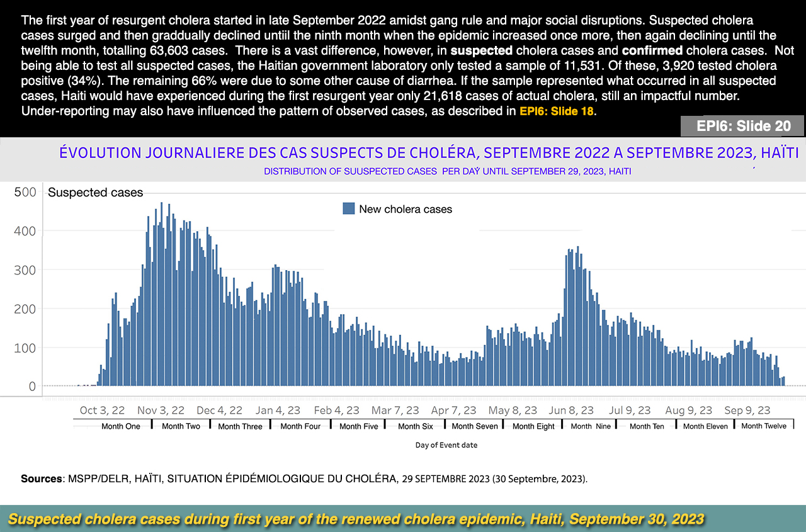Viewport: 806px width, 532px height.
Task: Open the EPI6: Slide 18 link
Action: 557,111
